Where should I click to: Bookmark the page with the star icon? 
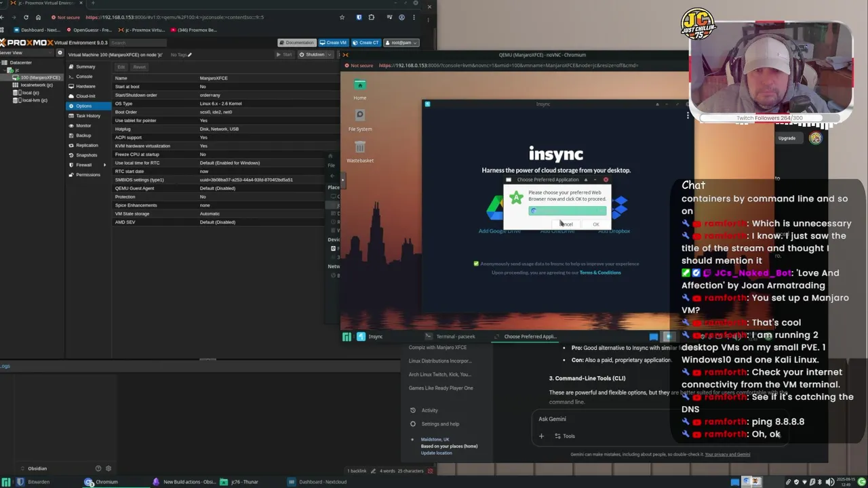(x=342, y=17)
